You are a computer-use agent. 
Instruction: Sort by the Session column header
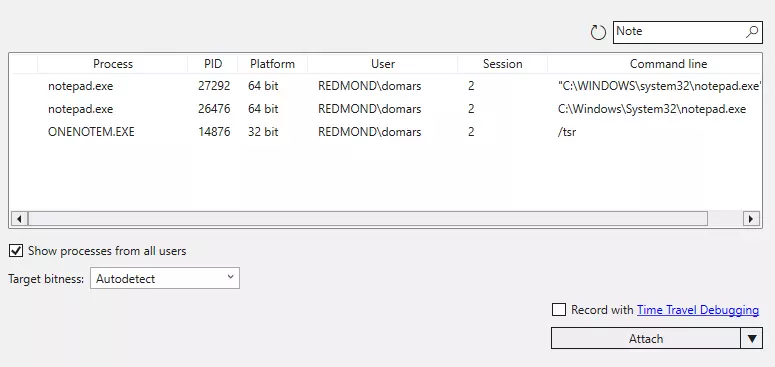click(x=503, y=64)
